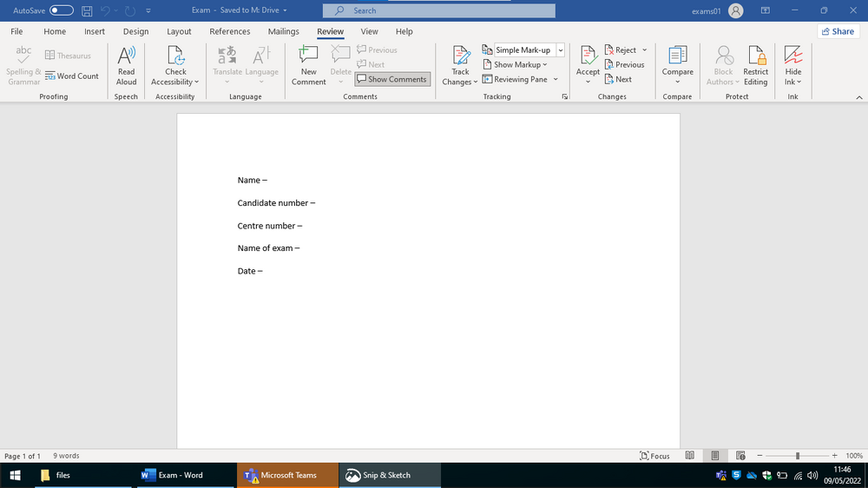Open the Simple Mark-up display dropdown
The image size is (868, 488).
pos(560,49)
